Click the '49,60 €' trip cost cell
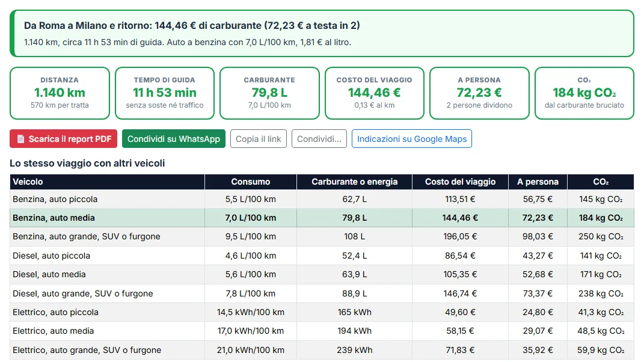 coord(460,312)
